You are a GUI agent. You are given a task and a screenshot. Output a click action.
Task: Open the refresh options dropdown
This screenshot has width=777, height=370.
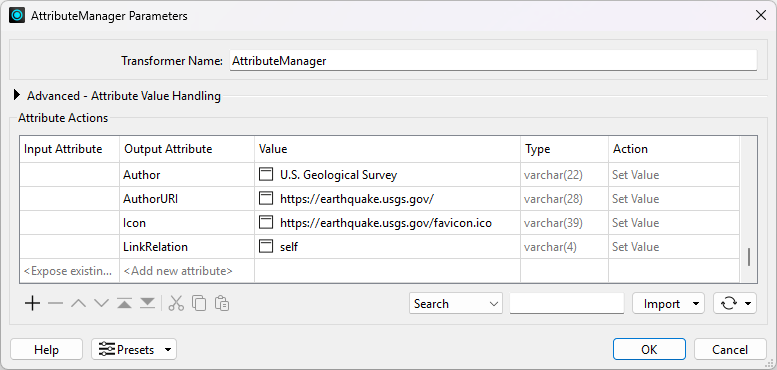click(x=735, y=304)
